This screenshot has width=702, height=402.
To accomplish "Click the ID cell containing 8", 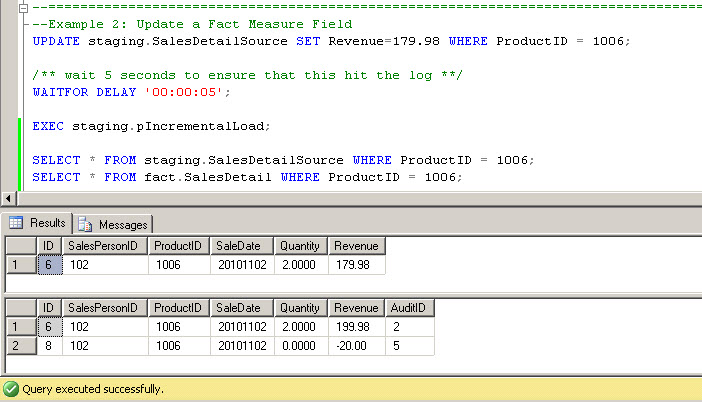I will 49,345.
